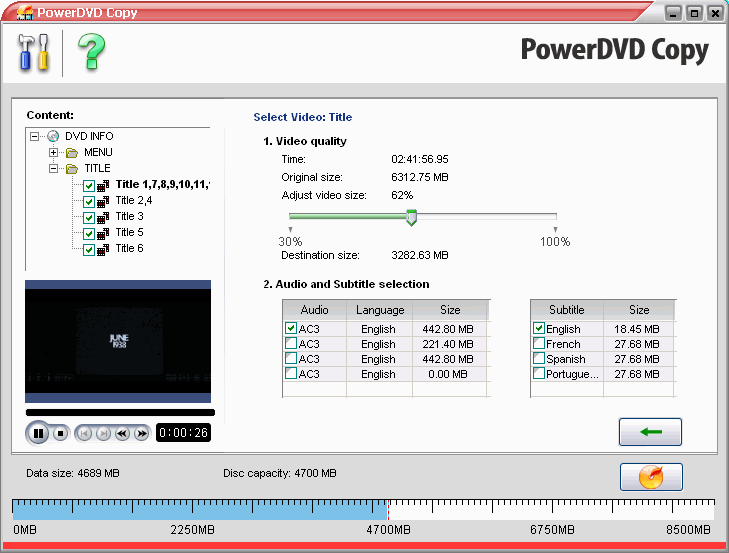This screenshot has width=729, height=553.
Task: Expand the MENU tree node
Action: (x=53, y=152)
